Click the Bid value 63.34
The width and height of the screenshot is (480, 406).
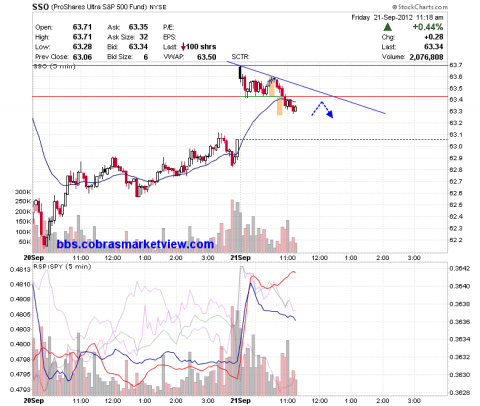pos(138,47)
